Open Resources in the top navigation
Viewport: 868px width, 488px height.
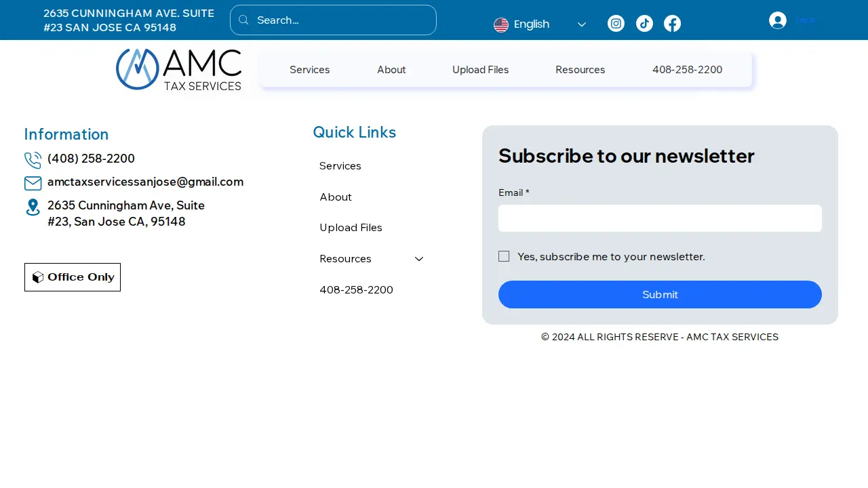(x=580, y=70)
